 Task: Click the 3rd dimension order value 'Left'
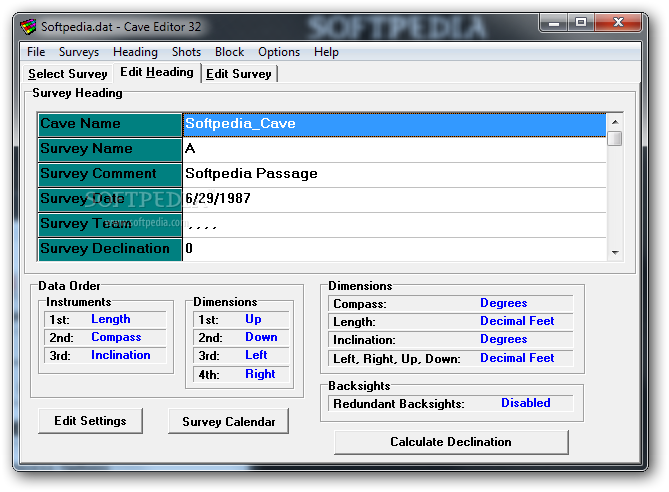click(x=256, y=355)
